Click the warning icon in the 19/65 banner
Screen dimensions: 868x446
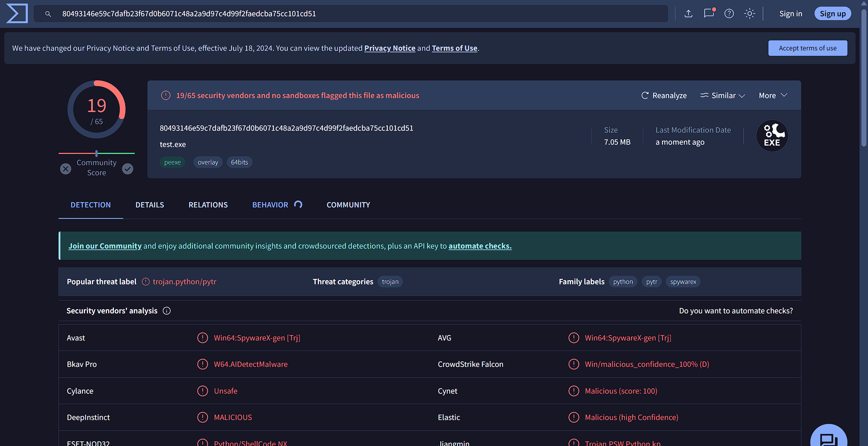tap(165, 95)
